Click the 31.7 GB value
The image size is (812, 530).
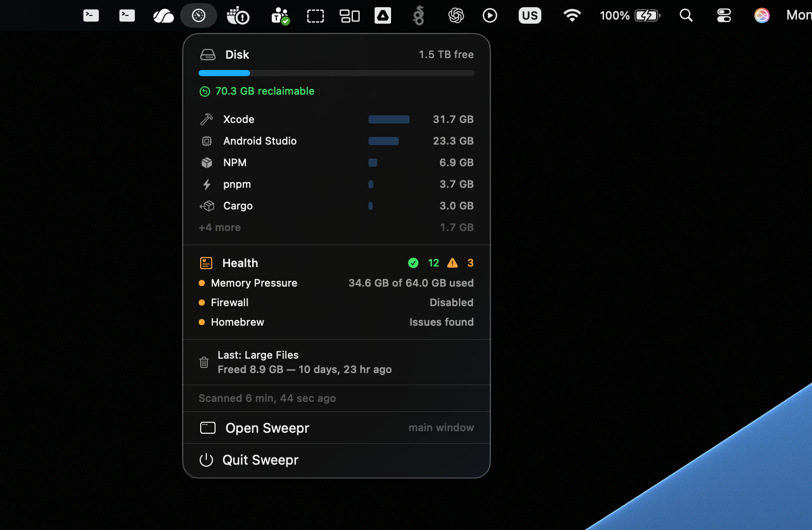(x=453, y=119)
